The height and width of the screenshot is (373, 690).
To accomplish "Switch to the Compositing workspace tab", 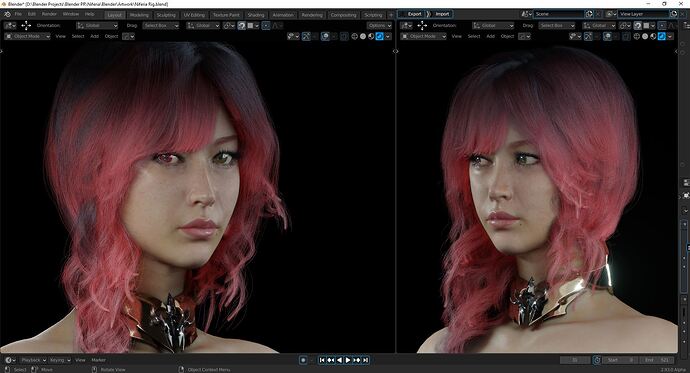I will 343,15.
